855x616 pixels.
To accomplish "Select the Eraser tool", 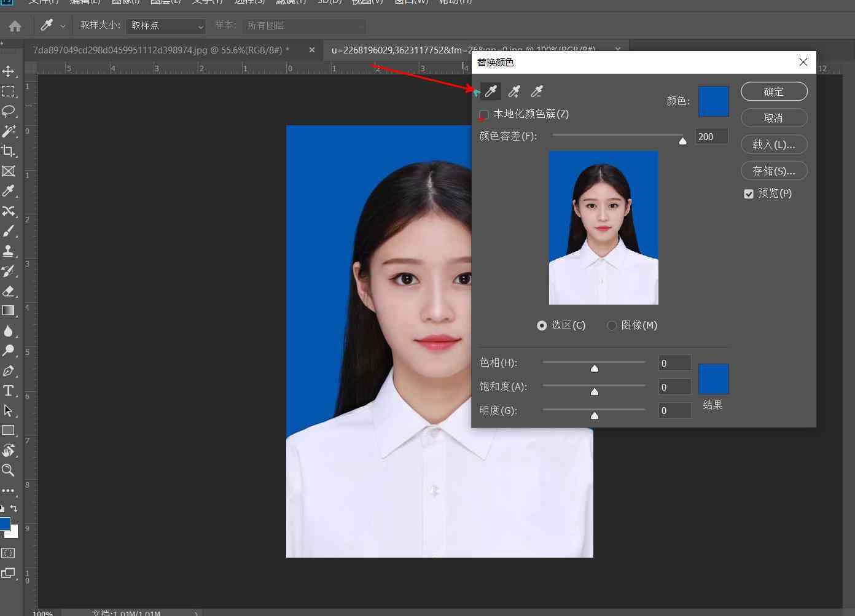I will click(9, 291).
